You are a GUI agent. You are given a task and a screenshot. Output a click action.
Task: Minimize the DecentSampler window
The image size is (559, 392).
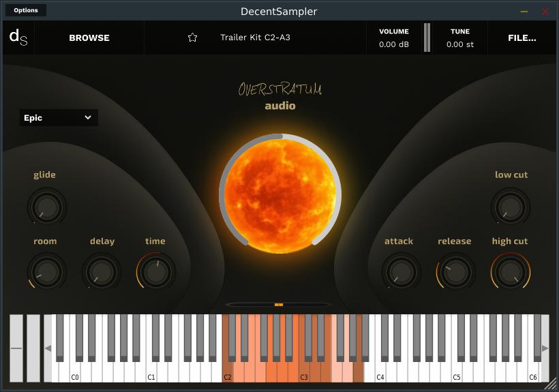pos(524,12)
